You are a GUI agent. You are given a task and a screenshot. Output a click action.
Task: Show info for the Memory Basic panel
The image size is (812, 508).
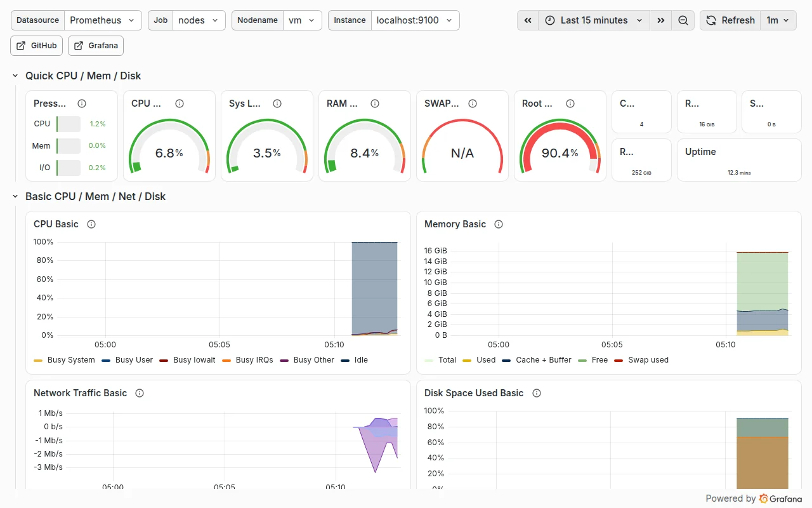(499, 224)
